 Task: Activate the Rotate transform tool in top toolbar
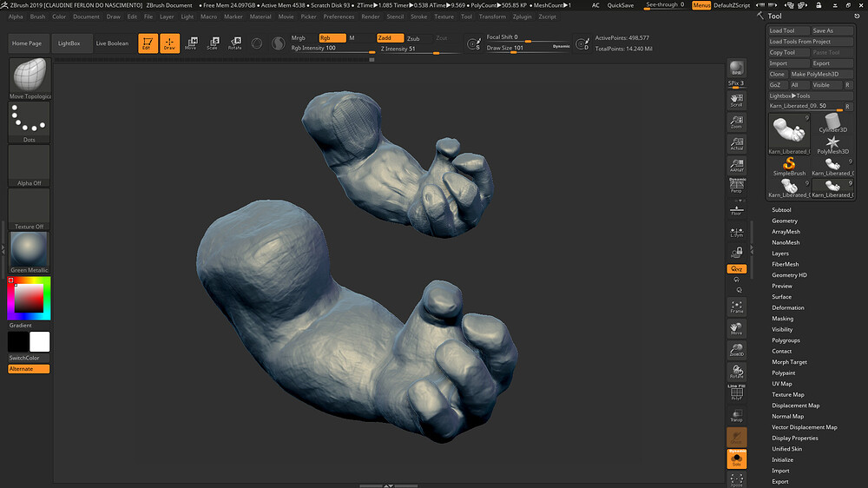[234, 43]
